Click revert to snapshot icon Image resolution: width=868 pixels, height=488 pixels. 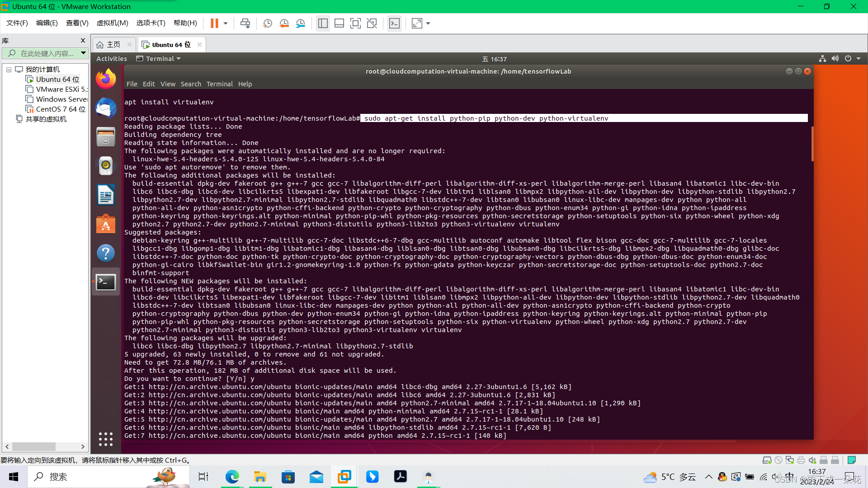coord(284,23)
